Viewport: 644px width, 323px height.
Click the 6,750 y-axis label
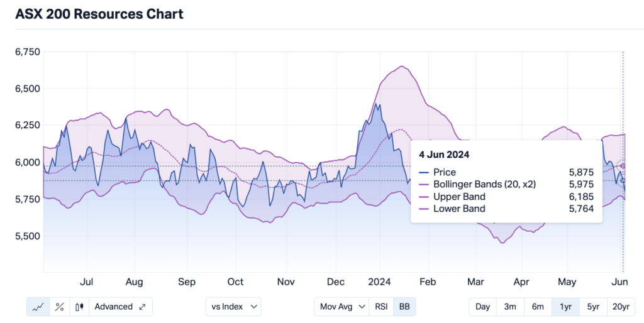28,52
